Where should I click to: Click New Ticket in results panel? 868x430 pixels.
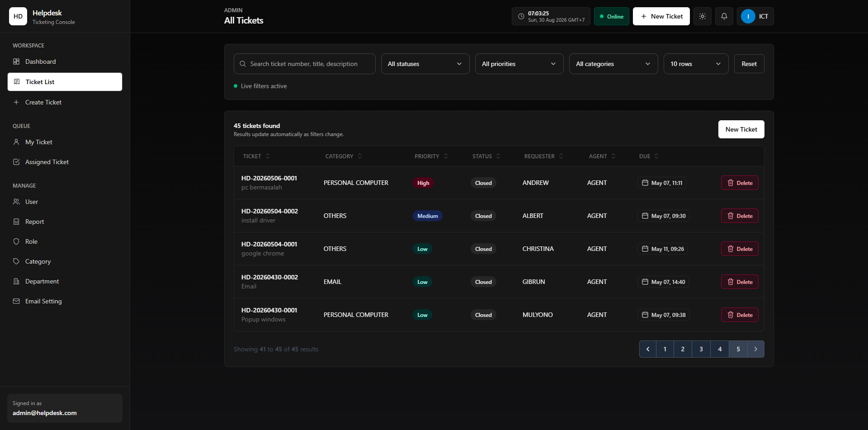(x=741, y=129)
